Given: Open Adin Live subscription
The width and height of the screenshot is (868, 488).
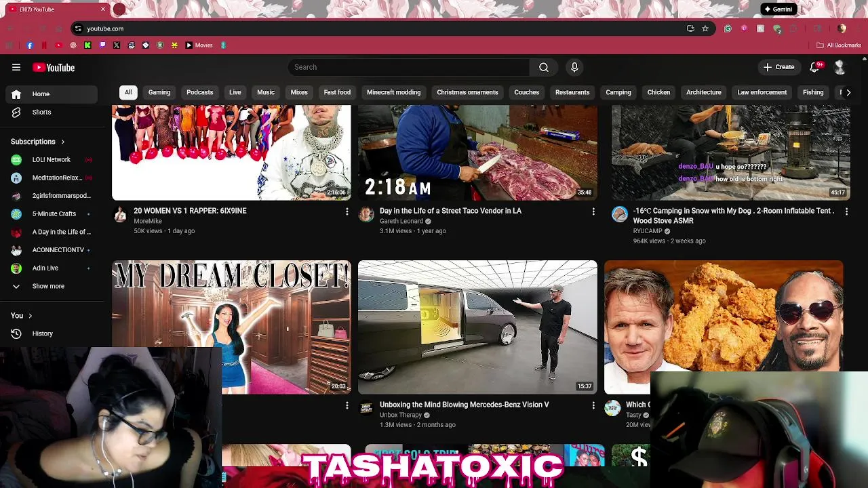Looking at the screenshot, I should [x=52, y=268].
